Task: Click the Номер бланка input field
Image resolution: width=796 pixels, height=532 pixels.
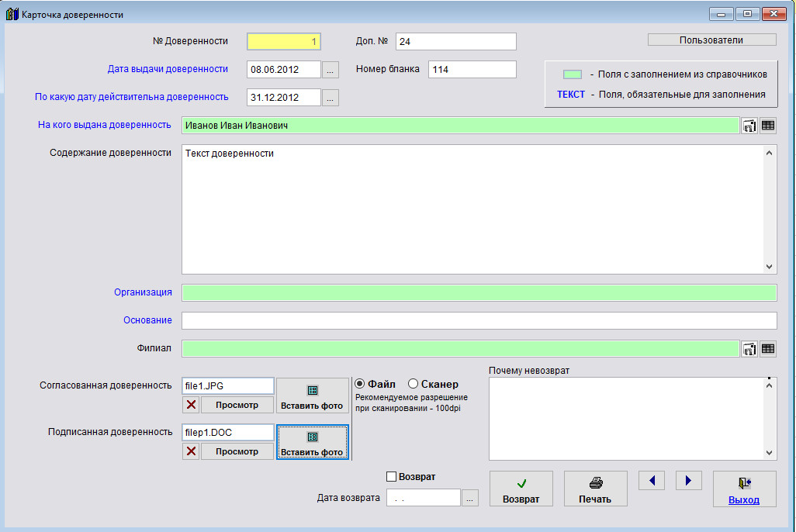Action: pyautogui.click(x=472, y=70)
